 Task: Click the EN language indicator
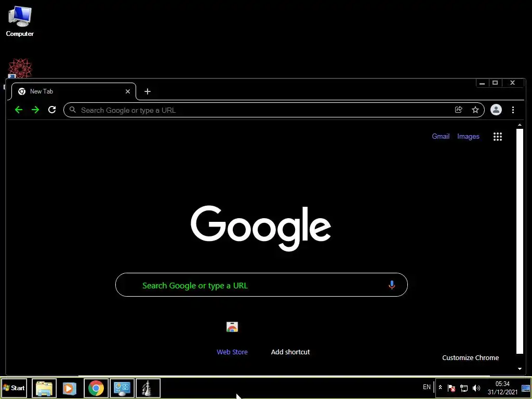pos(427,387)
